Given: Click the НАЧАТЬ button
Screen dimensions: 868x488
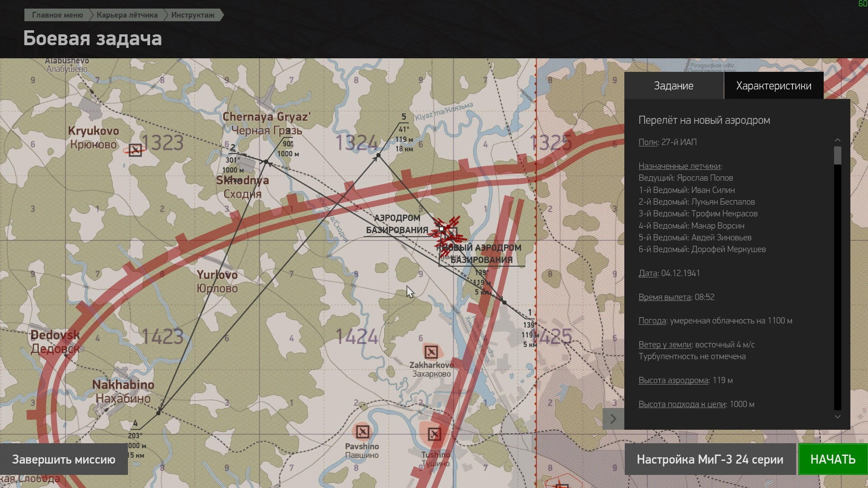Looking at the screenshot, I should pyautogui.click(x=833, y=459).
